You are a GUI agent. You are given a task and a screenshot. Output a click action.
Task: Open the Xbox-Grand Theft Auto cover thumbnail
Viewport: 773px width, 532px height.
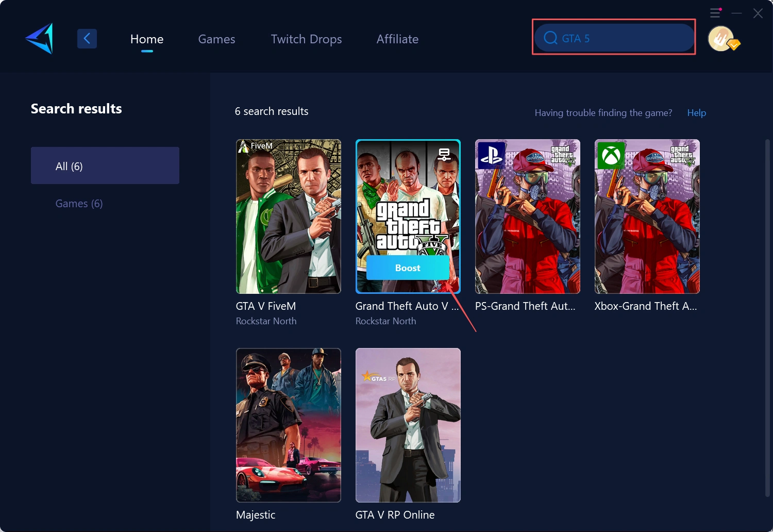[x=647, y=217]
